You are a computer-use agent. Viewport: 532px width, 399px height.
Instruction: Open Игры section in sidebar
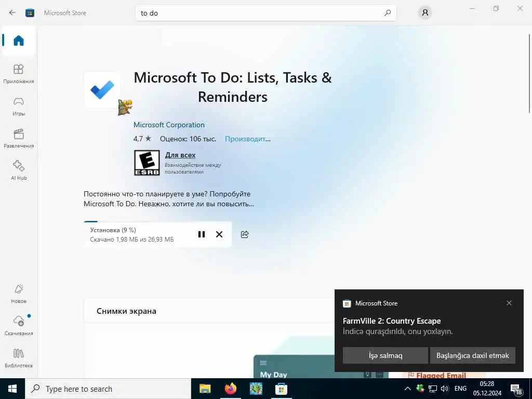(x=19, y=106)
